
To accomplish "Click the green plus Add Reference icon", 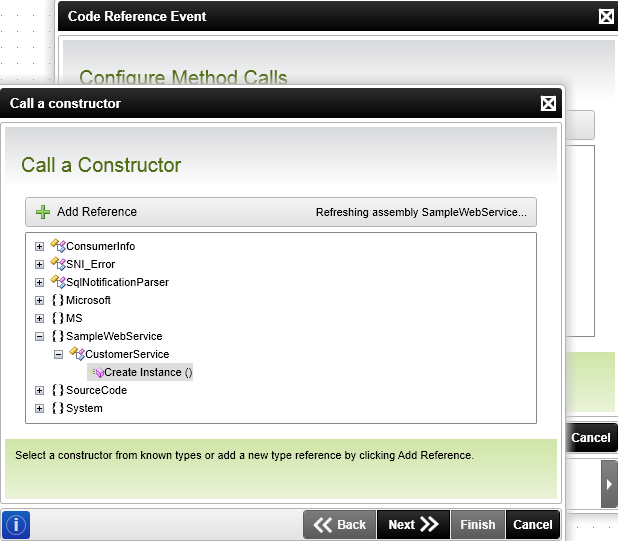I will 43,212.
